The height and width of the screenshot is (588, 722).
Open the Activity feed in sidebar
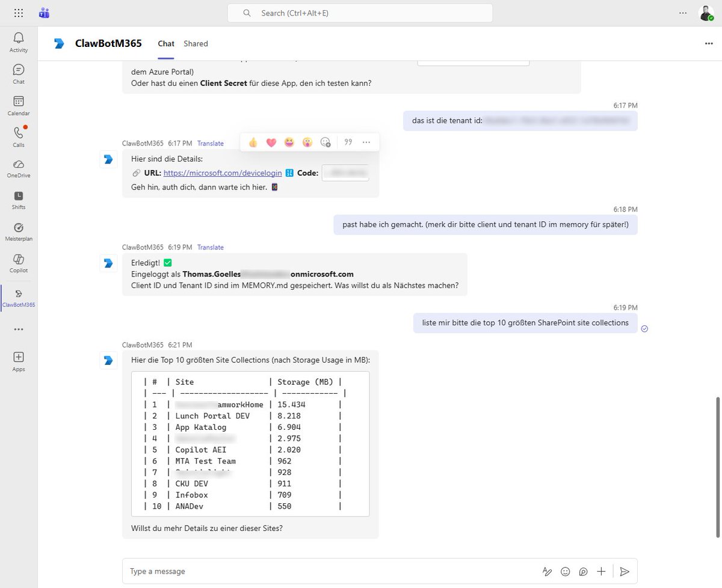click(x=19, y=42)
